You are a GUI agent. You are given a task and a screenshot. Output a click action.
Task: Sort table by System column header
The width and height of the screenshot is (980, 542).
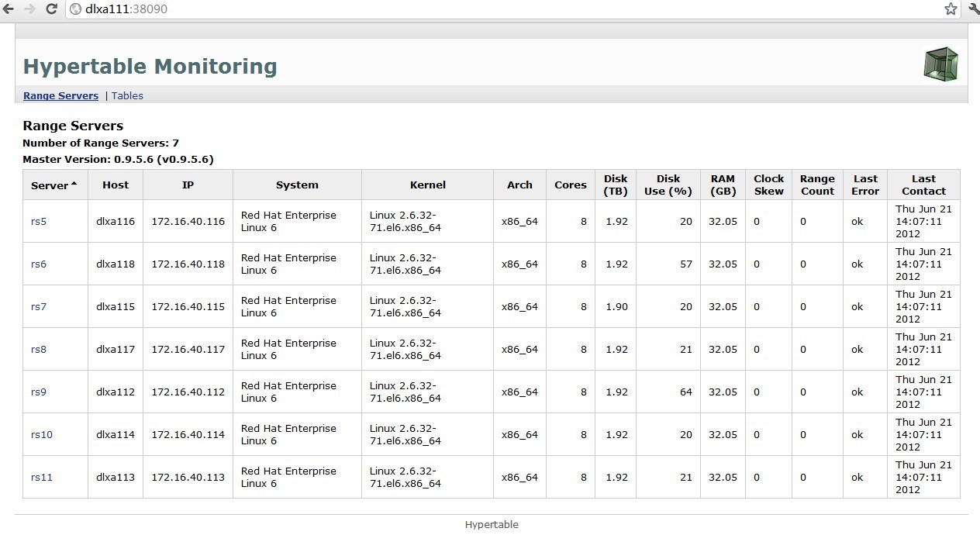(x=297, y=185)
